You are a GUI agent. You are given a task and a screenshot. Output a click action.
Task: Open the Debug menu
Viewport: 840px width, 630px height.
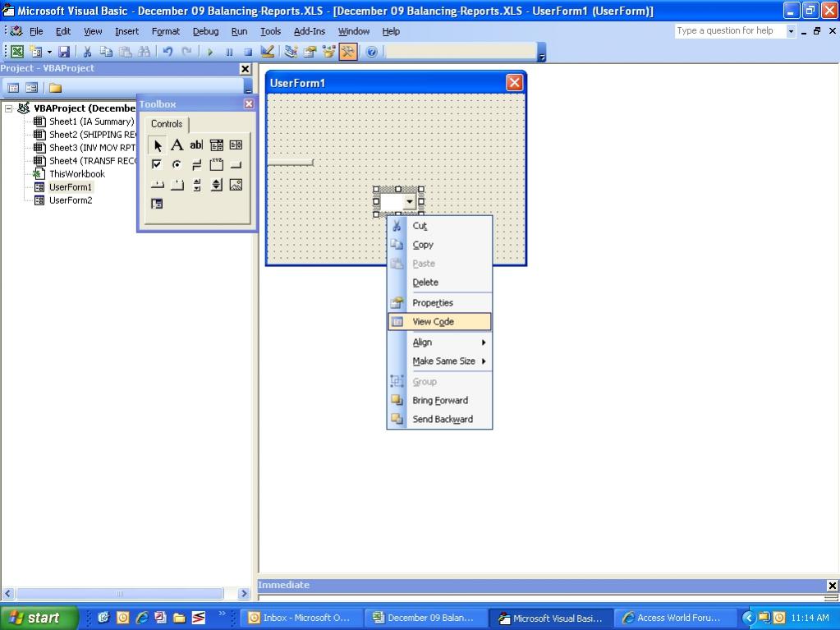(206, 31)
